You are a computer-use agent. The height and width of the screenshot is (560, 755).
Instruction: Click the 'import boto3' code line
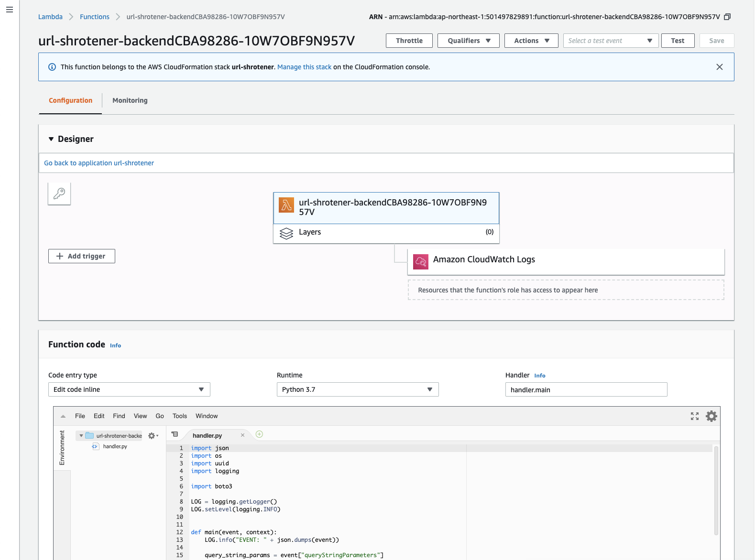click(x=211, y=486)
